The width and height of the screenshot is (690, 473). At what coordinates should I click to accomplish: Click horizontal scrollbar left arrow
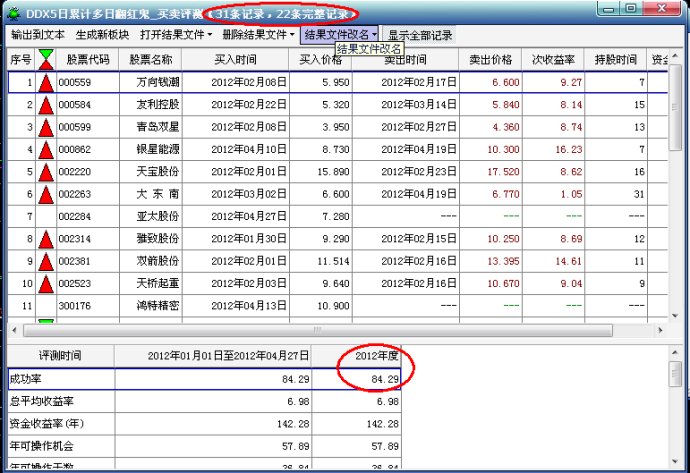[14, 330]
